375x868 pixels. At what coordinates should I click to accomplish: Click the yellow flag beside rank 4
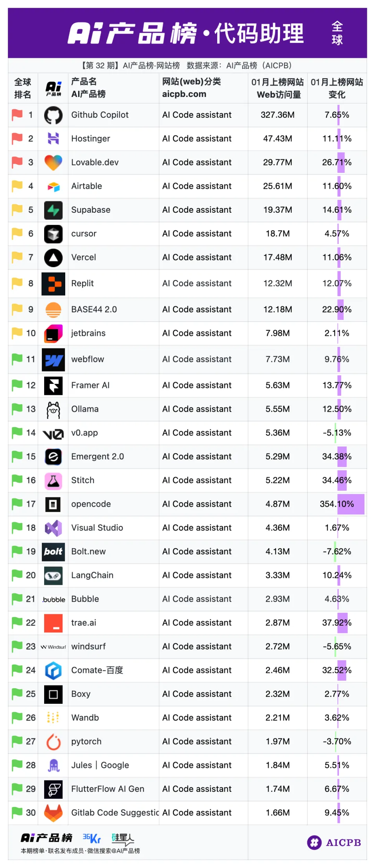click(x=17, y=186)
